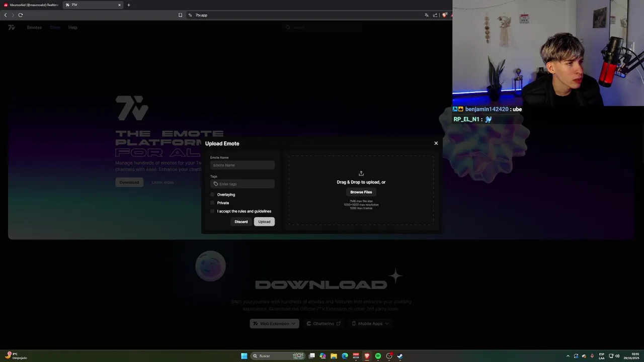Click the share icon in address bar

(435, 15)
